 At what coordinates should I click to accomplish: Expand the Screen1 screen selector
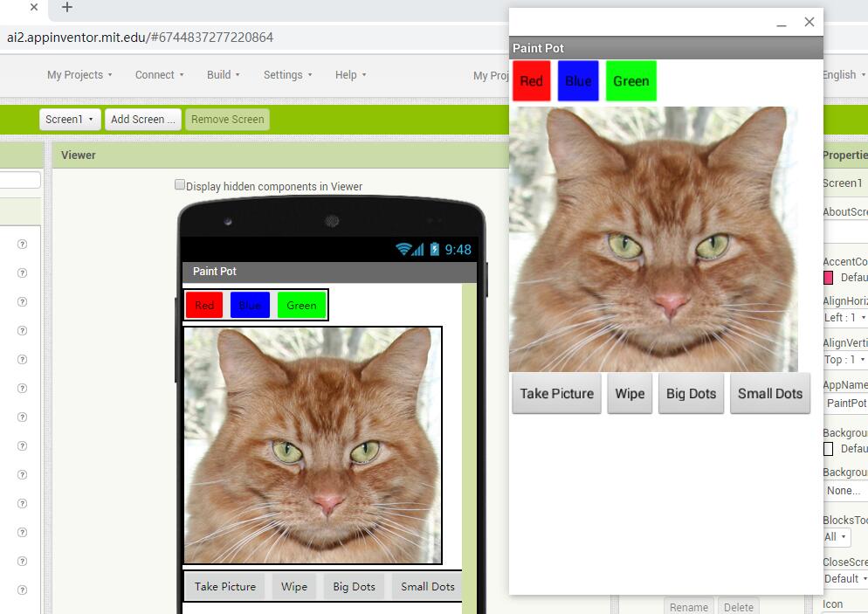70,119
